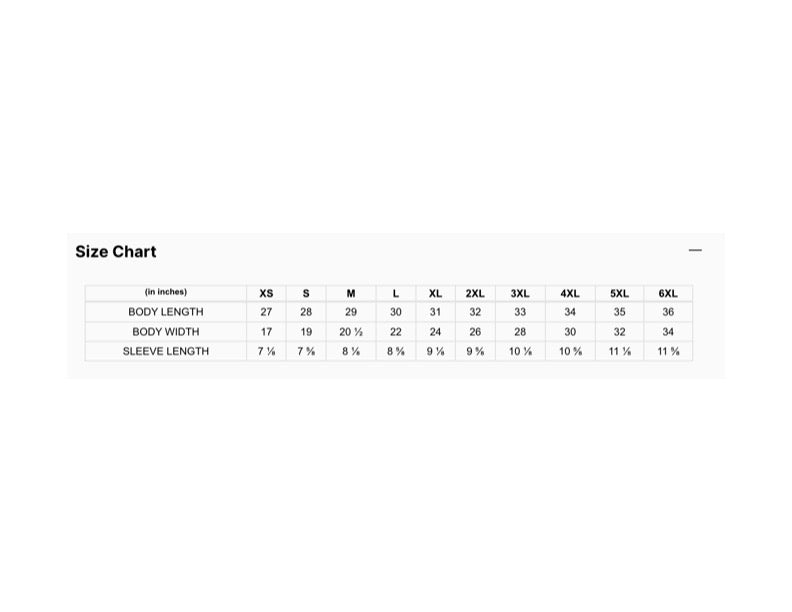Select the L sleeve length cell
792x612 pixels.
tap(396, 351)
